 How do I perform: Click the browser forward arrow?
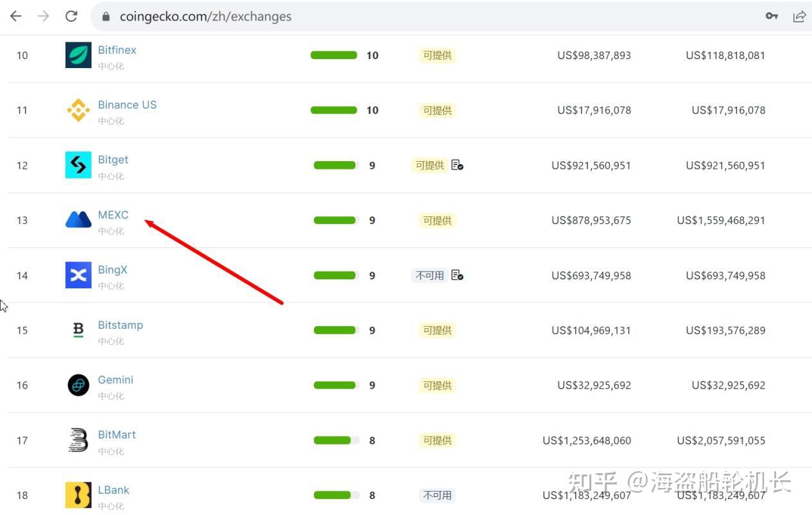(x=43, y=16)
